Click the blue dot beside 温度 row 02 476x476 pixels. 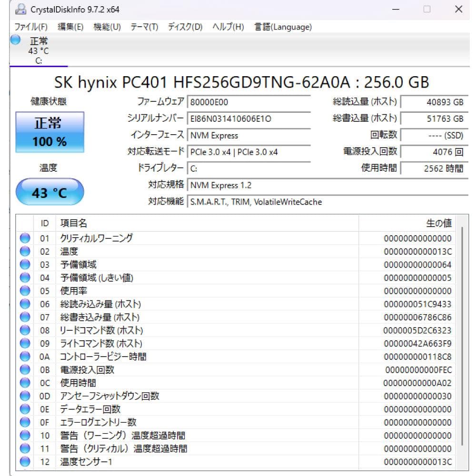(25, 251)
